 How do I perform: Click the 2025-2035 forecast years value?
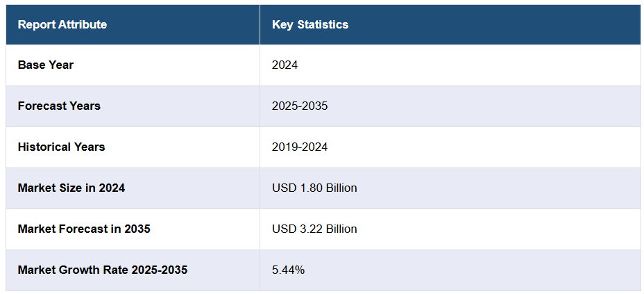[300, 106]
